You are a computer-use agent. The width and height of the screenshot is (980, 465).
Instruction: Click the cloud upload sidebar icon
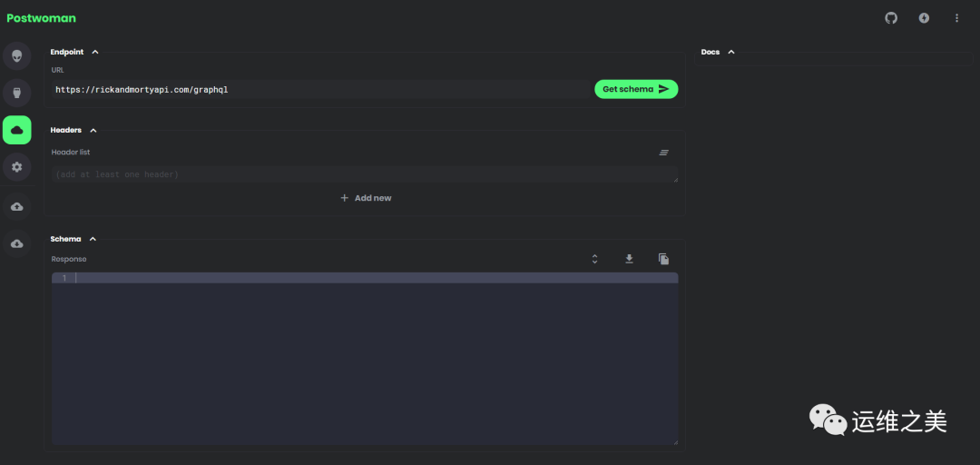tap(17, 206)
